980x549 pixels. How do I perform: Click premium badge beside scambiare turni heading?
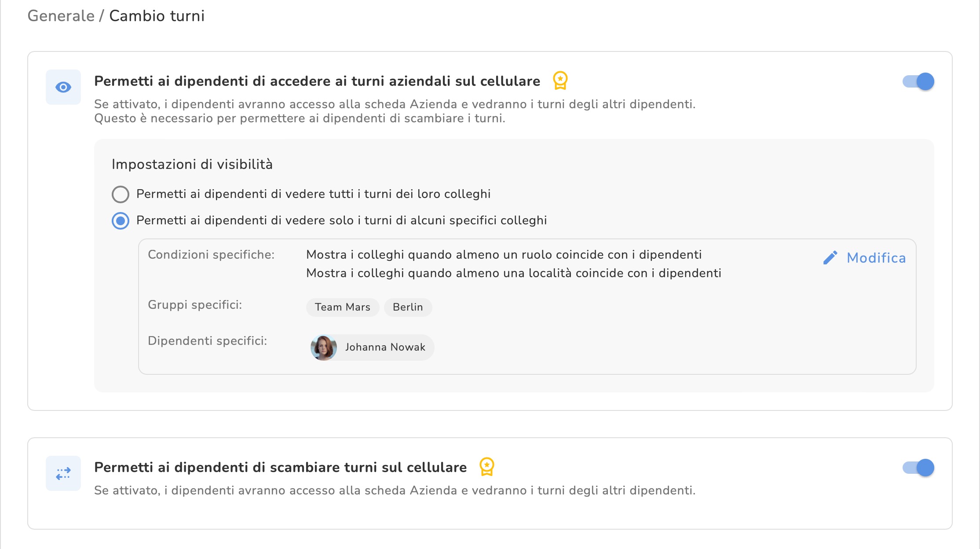tap(486, 467)
